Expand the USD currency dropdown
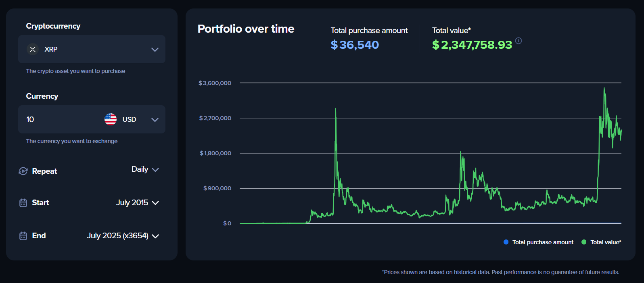The image size is (644, 283). click(x=155, y=119)
